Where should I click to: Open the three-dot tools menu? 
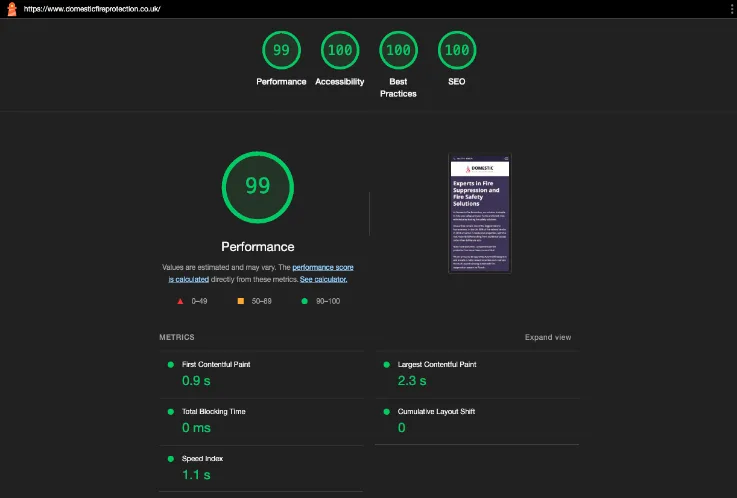point(732,9)
